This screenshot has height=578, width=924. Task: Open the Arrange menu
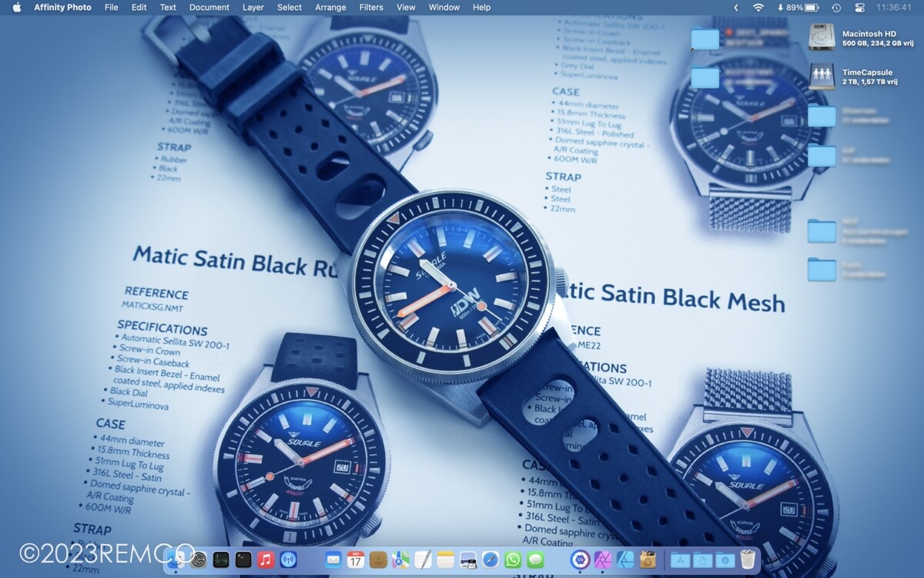[330, 7]
